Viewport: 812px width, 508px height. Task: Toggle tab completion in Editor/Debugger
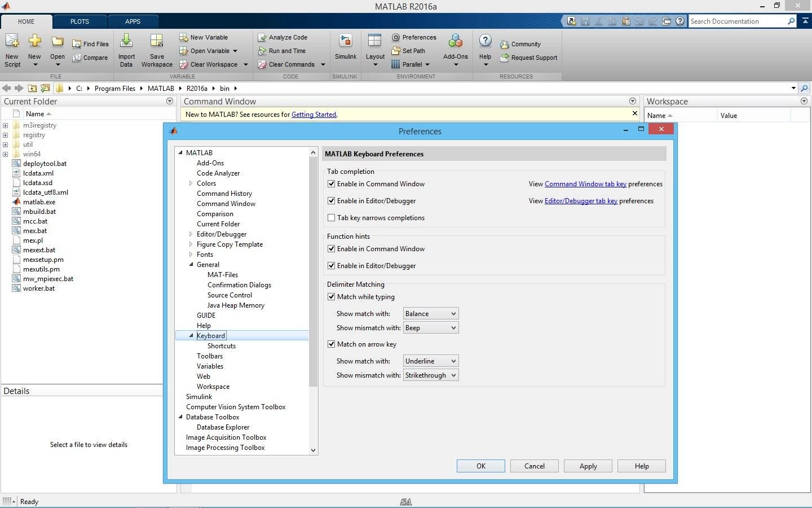(332, 201)
